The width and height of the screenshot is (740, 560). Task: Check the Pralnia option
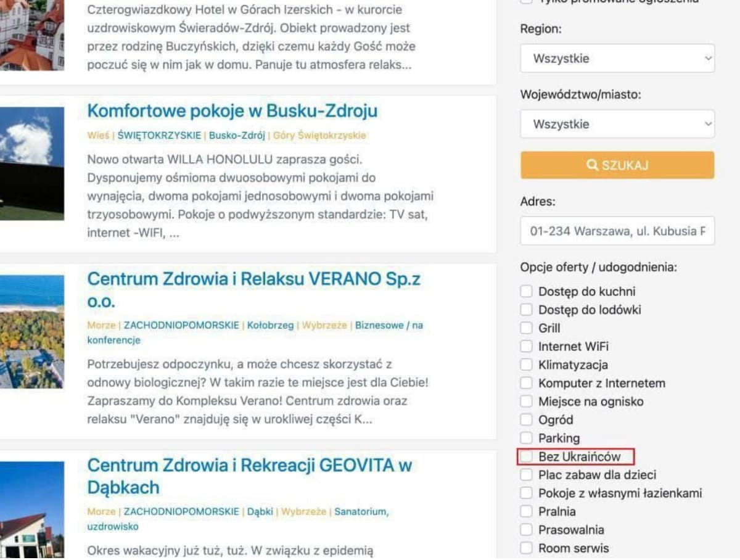click(x=526, y=511)
